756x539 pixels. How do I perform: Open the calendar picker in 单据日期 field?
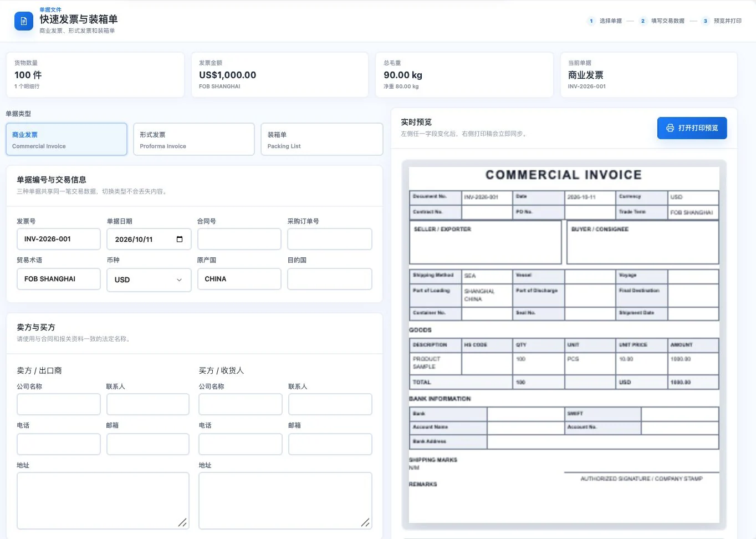point(180,239)
